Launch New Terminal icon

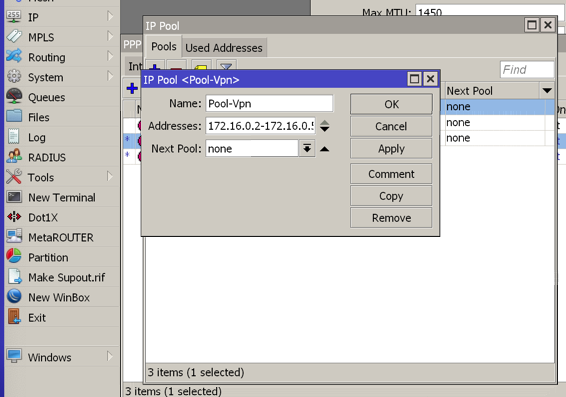click(x=14, y=197)
